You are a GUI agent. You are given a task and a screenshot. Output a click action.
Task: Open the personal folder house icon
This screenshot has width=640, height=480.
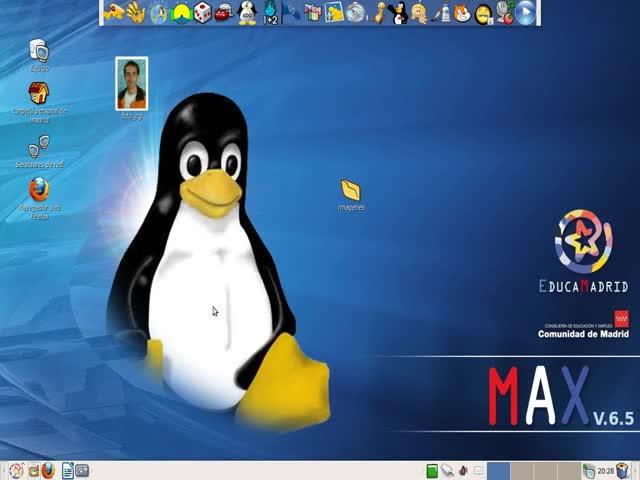(39, 93)
